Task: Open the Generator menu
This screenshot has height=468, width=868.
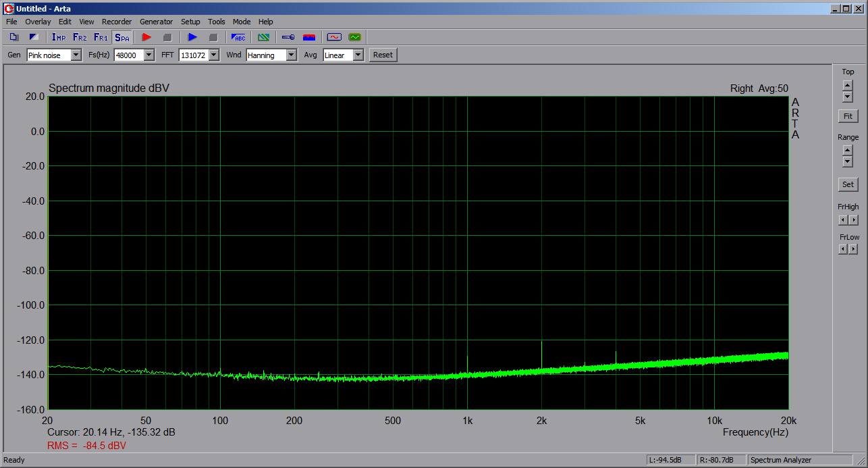Action: coord(156,22)
